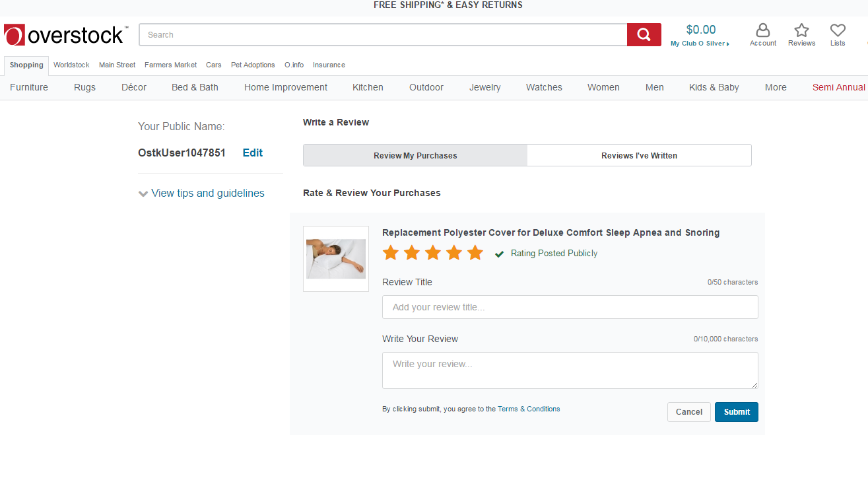
Task: Focus the Review Title input field
Action: click(x=570, y=307)
